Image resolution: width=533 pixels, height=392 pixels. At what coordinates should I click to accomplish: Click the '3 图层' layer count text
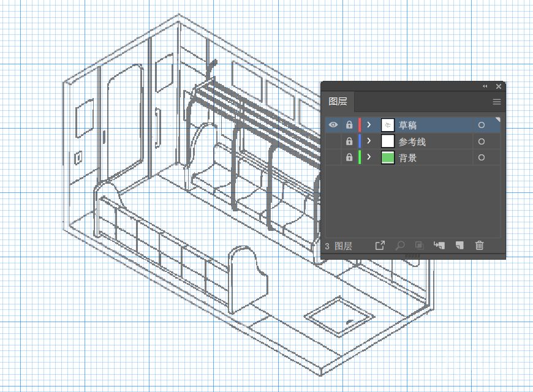click(x=338, y=246)
